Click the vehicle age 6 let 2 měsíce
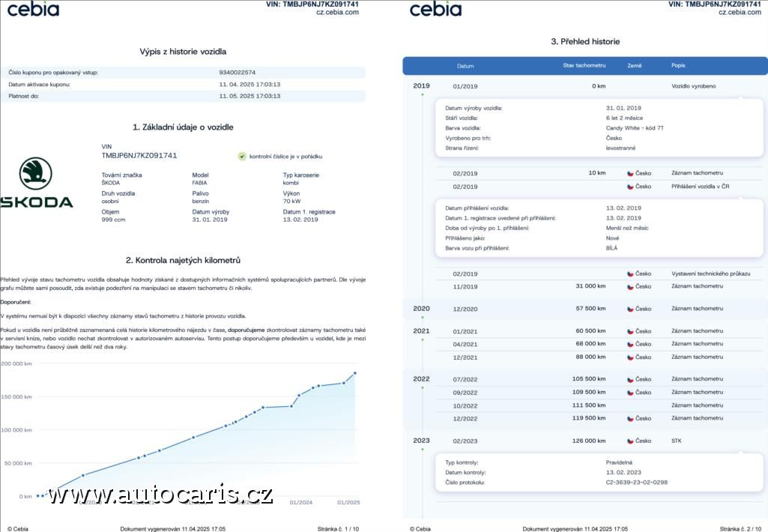The image size is (768, 532). [x=624, y=118]
